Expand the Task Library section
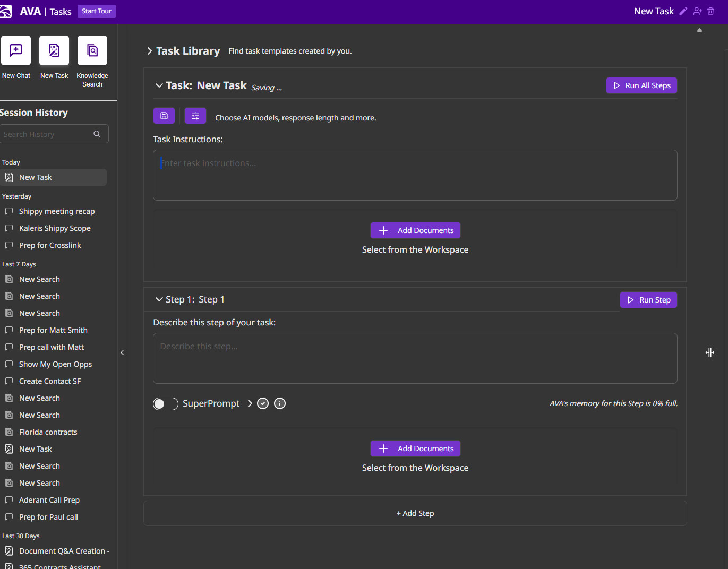 [149, 50]
